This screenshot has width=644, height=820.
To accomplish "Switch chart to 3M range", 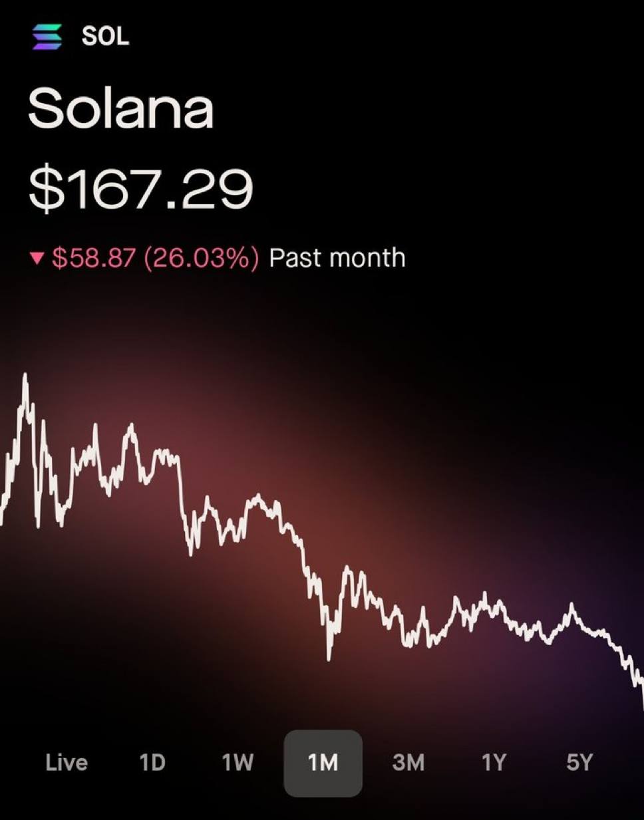I will [408, 762].
